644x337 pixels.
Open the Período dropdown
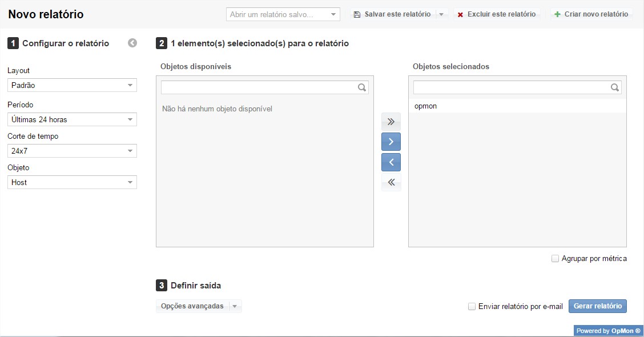click(72, 120)
